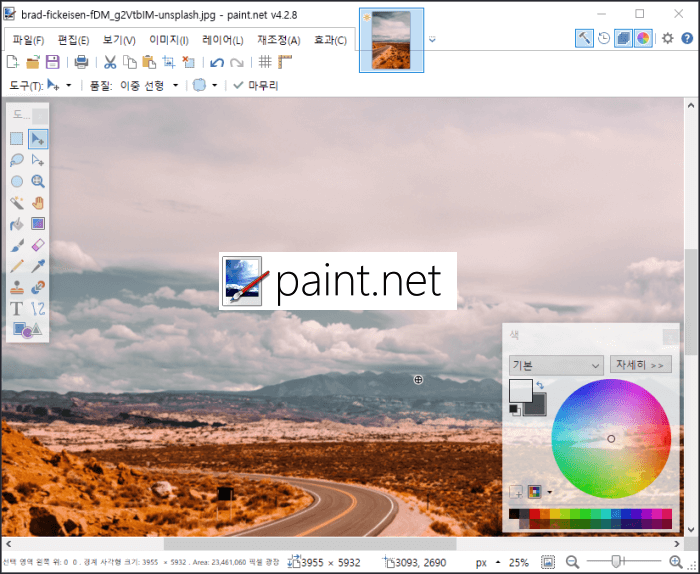Select the Shapes tool
700x574 pixels.
pos(27,330)
